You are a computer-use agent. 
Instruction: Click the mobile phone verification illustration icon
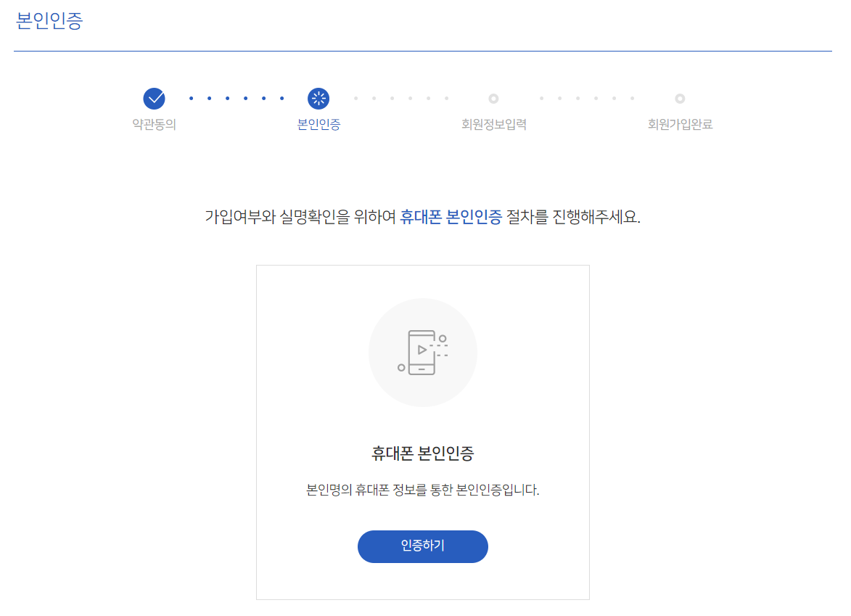click(x=423, y=353)
